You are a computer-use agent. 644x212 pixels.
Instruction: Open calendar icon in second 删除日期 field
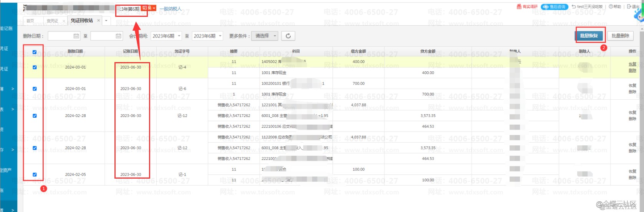pyautogui.click(x=118, y=36)
